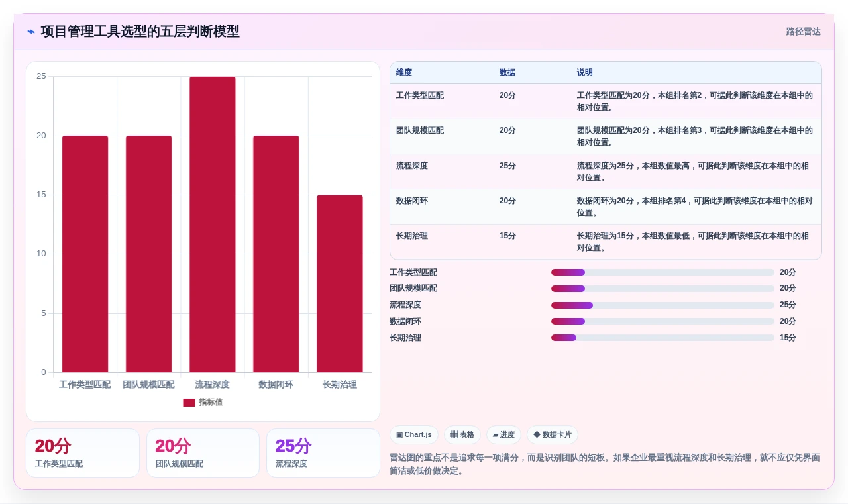Select the 进度 tag chip
This screenshot has height=504, width=848.
click(503, 435)
